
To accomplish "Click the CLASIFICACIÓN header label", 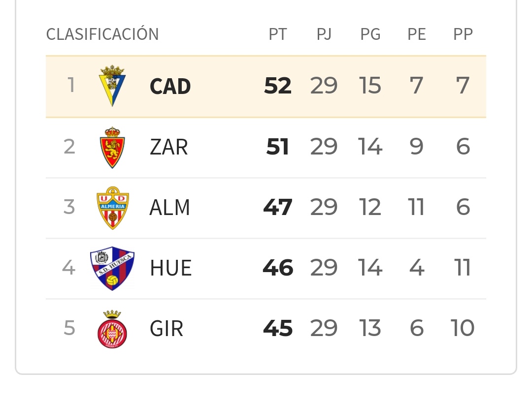I will pos(102,34).
